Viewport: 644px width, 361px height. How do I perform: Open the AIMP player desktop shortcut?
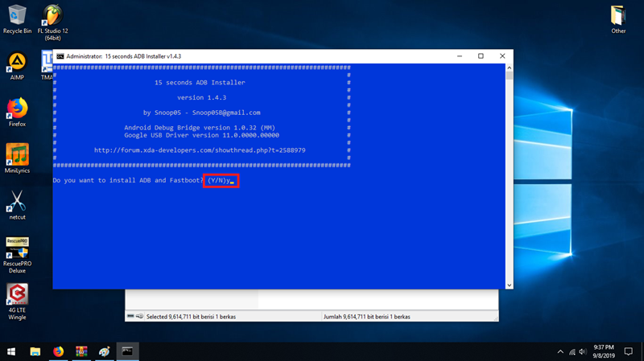pos(17,66)
